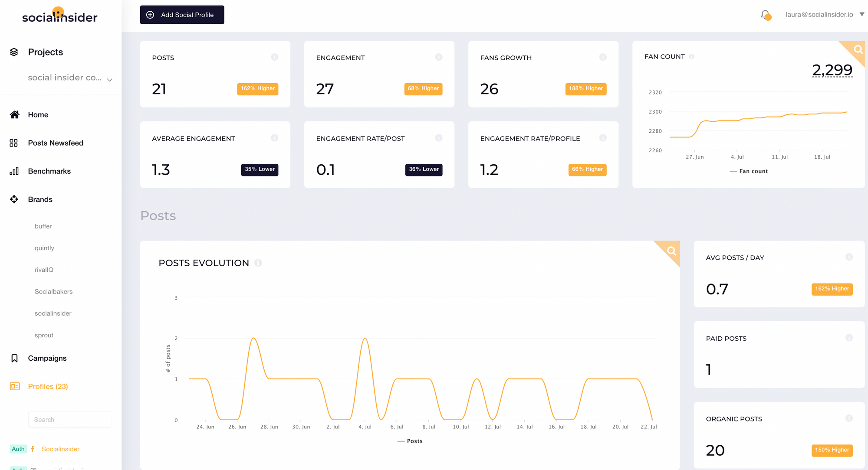
Task: Select the buffer brand
Action: tap(43, 226)
